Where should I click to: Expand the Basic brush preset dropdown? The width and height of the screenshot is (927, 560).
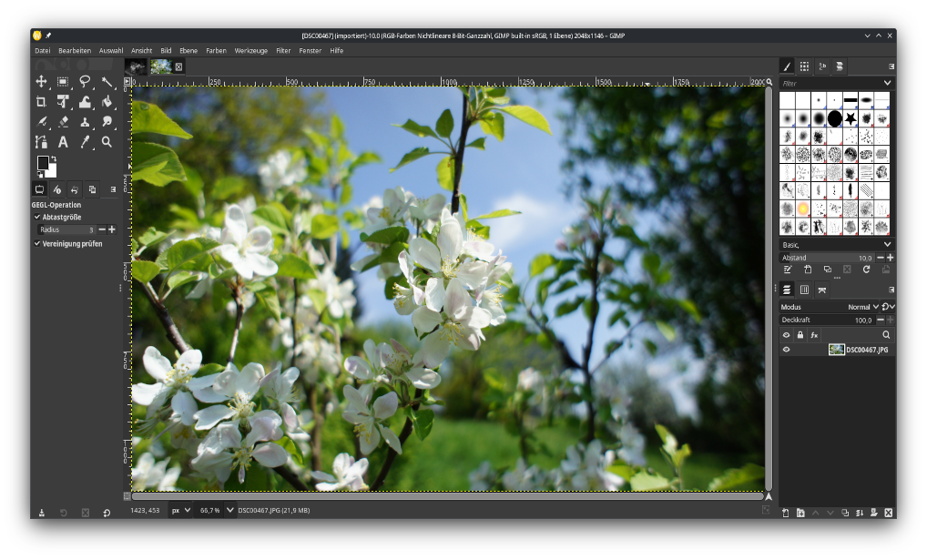tap(887, 245)
